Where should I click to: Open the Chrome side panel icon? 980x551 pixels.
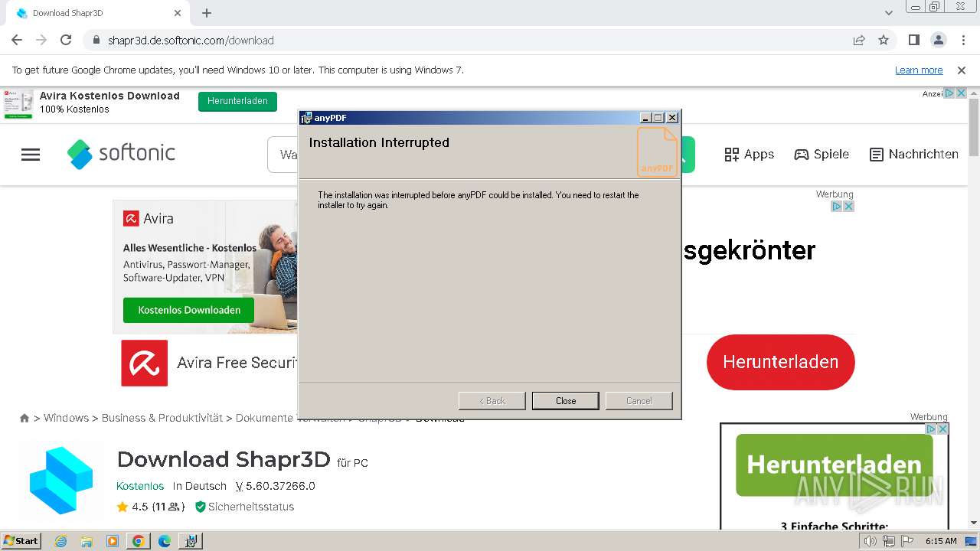pos(913,40)
